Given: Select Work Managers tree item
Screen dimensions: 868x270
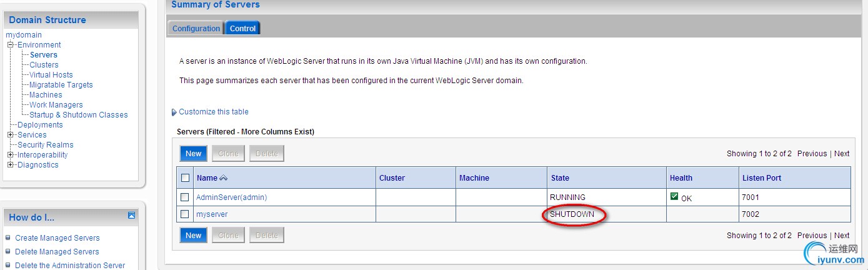Looking at the screenshot, I should 56,105.
